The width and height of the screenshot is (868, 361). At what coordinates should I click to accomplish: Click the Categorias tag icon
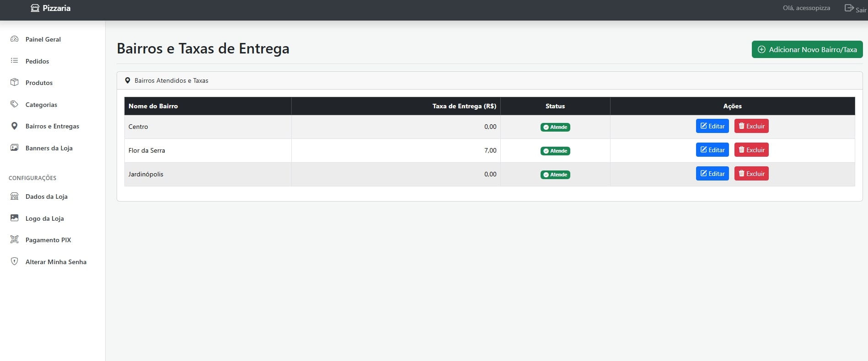[x=15, y=104]
